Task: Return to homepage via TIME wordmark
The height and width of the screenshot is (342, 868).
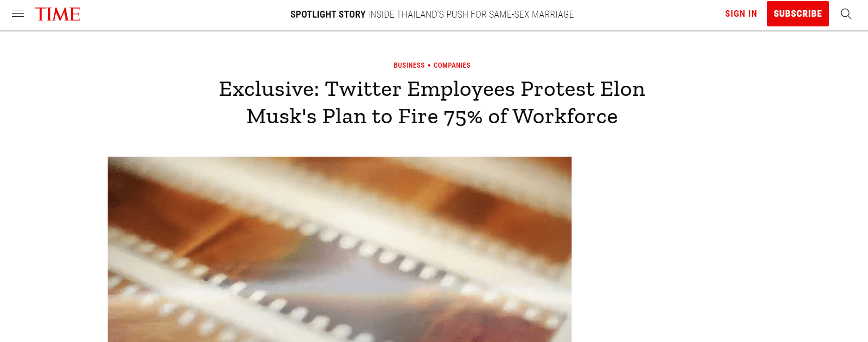Action: point(57,14)
